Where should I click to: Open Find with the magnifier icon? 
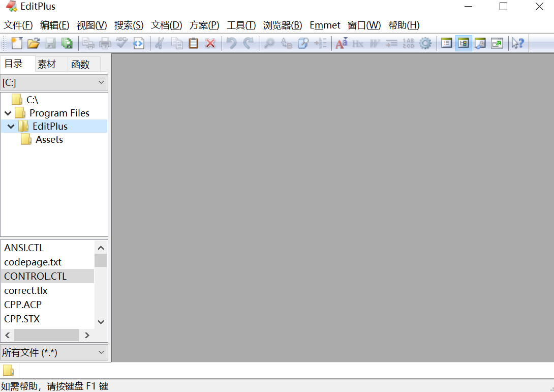[269, 43]
